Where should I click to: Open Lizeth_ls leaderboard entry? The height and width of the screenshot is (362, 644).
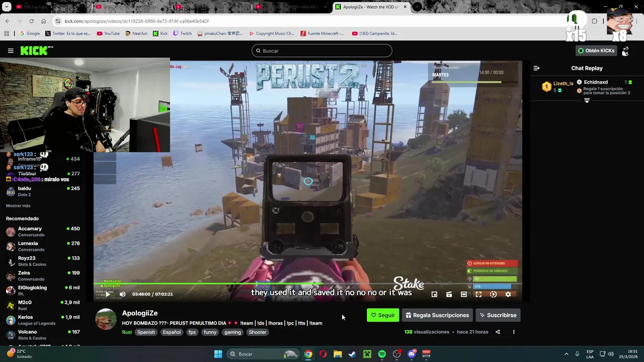click(x=558, y=86)
